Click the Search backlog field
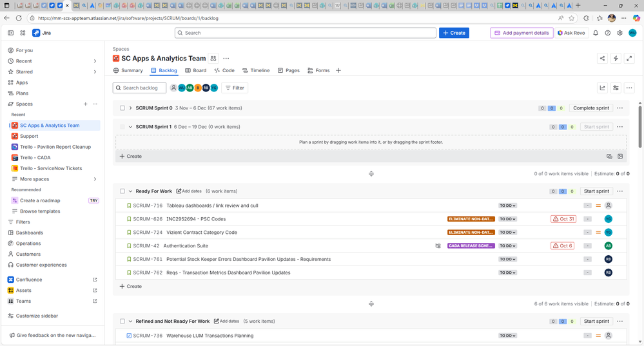The image size is (644, 346). 140,88
